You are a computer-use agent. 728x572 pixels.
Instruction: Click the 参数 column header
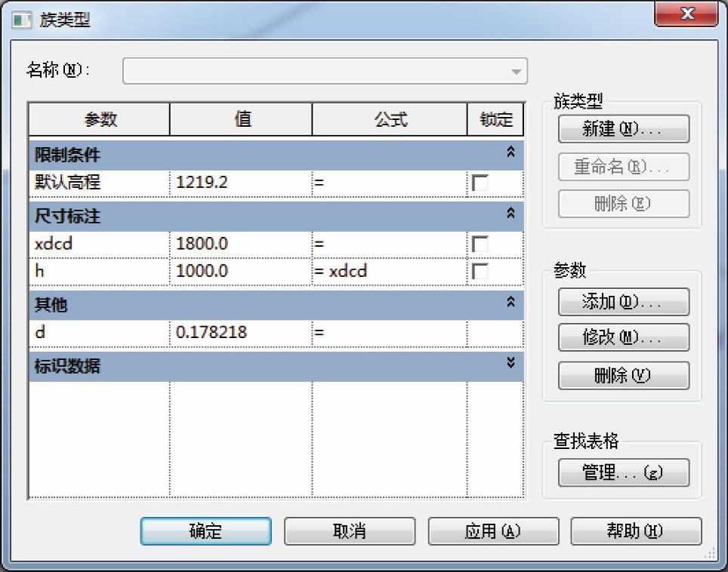pos(100,120)
